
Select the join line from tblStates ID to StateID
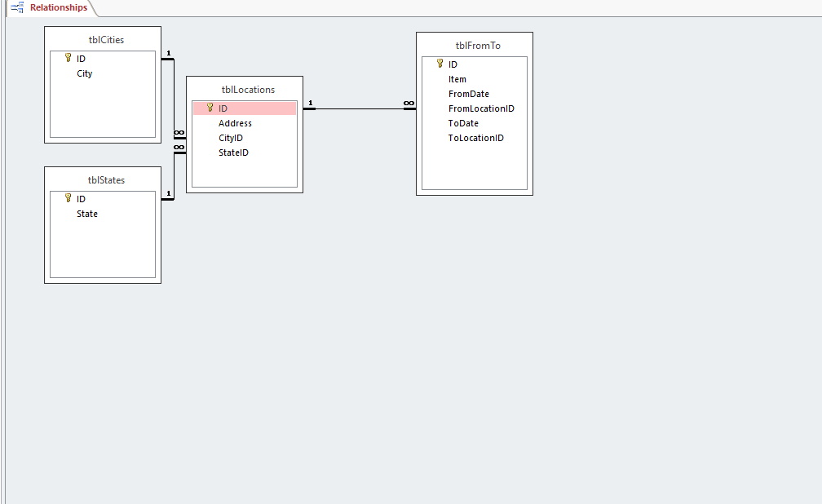tap(174, 175)
